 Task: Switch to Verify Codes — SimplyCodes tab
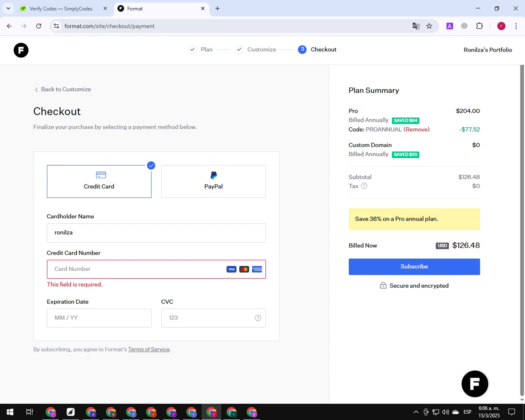(x=61, y=8)
